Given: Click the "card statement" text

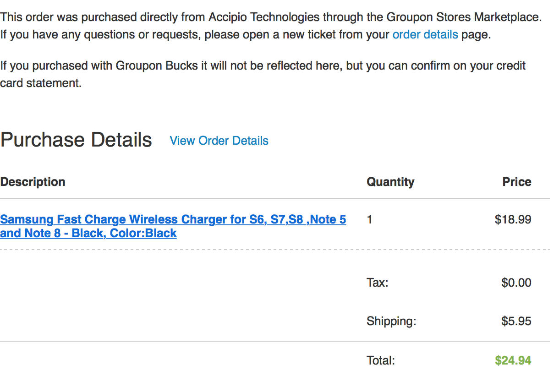Looking at the screenshot, I should pos(41,83).
